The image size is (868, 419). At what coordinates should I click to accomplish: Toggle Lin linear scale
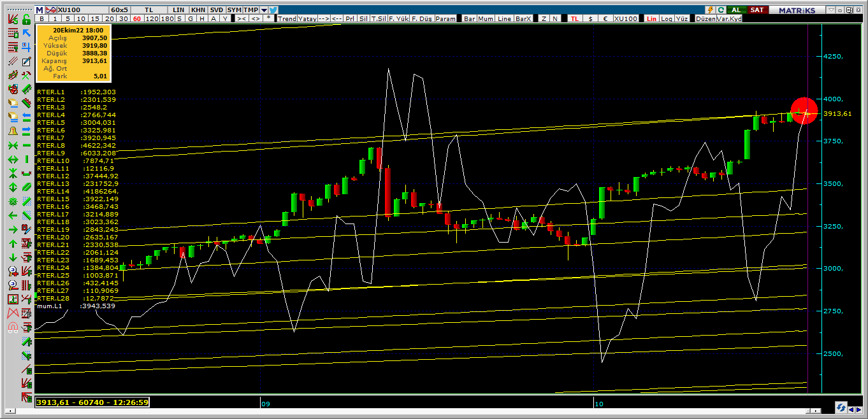tap(651, 19)
